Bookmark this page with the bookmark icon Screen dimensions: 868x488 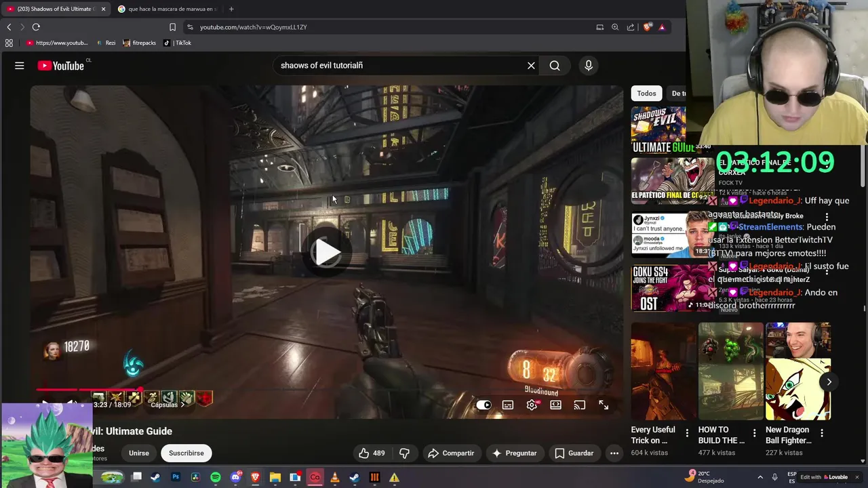coord(172,27)
